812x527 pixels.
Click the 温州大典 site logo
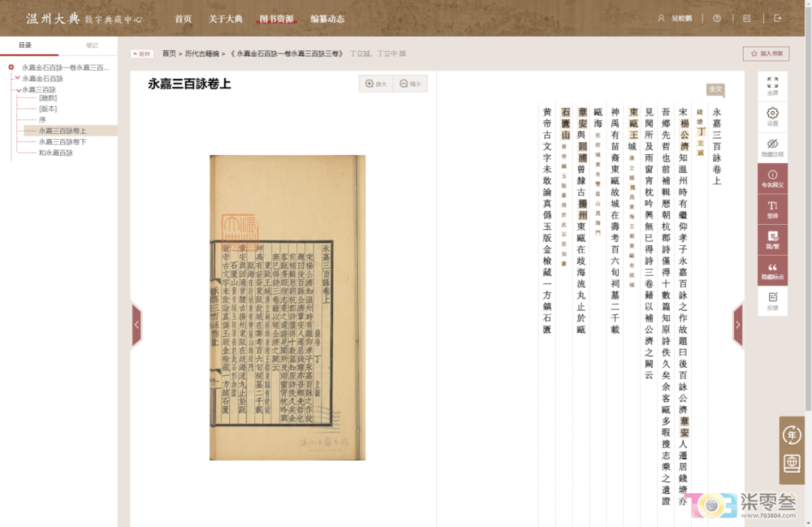84,19
